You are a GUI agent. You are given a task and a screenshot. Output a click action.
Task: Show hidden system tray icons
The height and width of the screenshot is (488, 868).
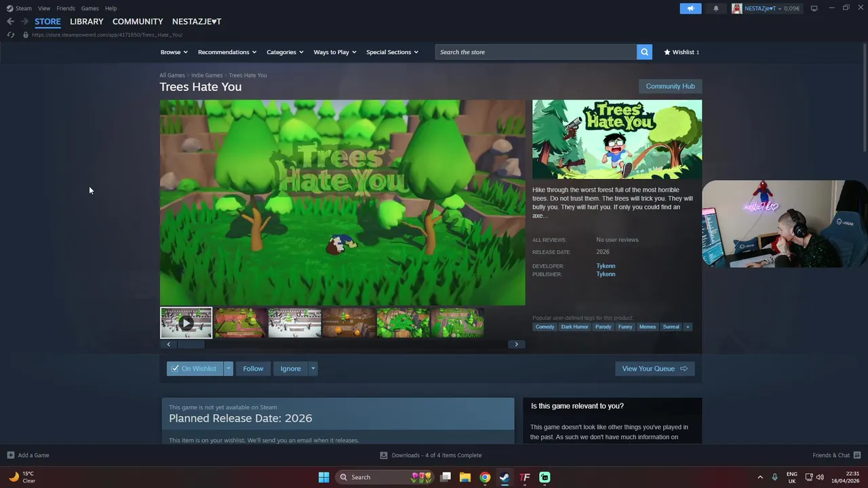coord(760,477)
